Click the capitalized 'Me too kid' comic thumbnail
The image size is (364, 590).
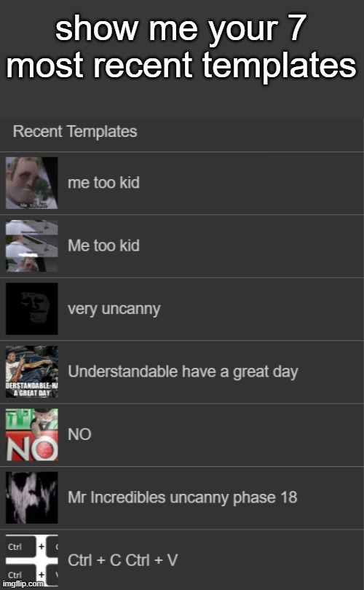31,245
